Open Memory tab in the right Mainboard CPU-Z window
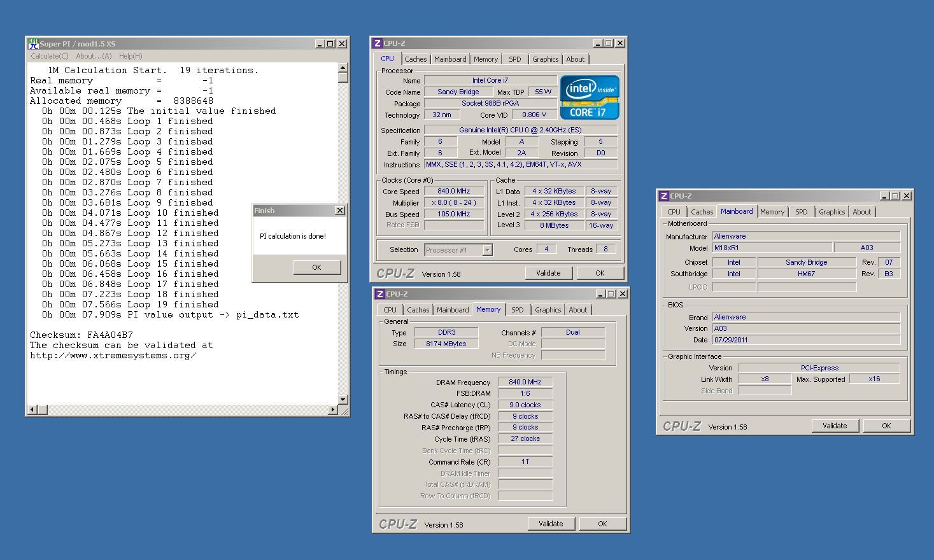934x560 pixels. pos(772,212)
